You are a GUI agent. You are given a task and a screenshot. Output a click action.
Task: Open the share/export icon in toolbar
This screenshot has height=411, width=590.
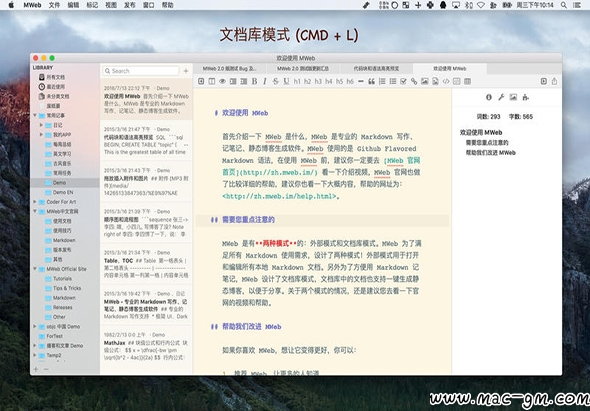click(554, 81)
